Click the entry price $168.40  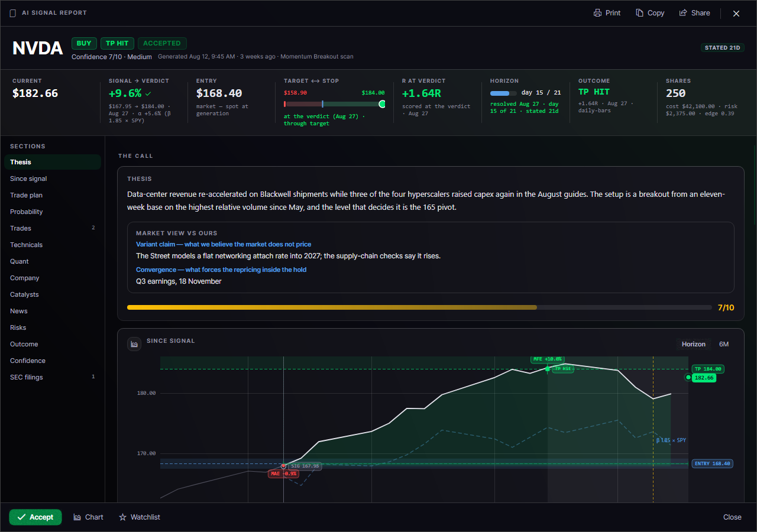pyautogui.click(x=219, y=93)
